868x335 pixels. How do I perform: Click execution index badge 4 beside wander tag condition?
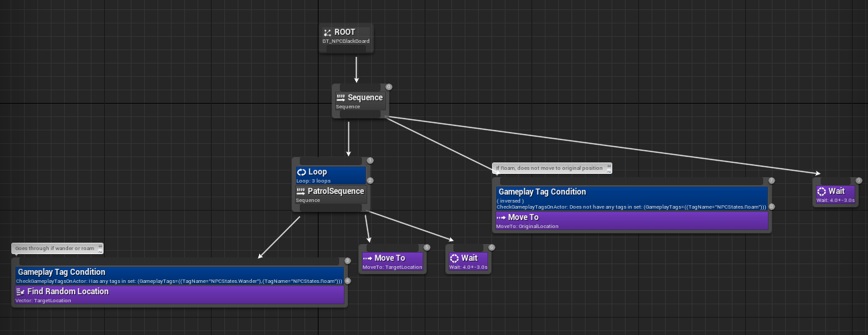coord(347,280)
